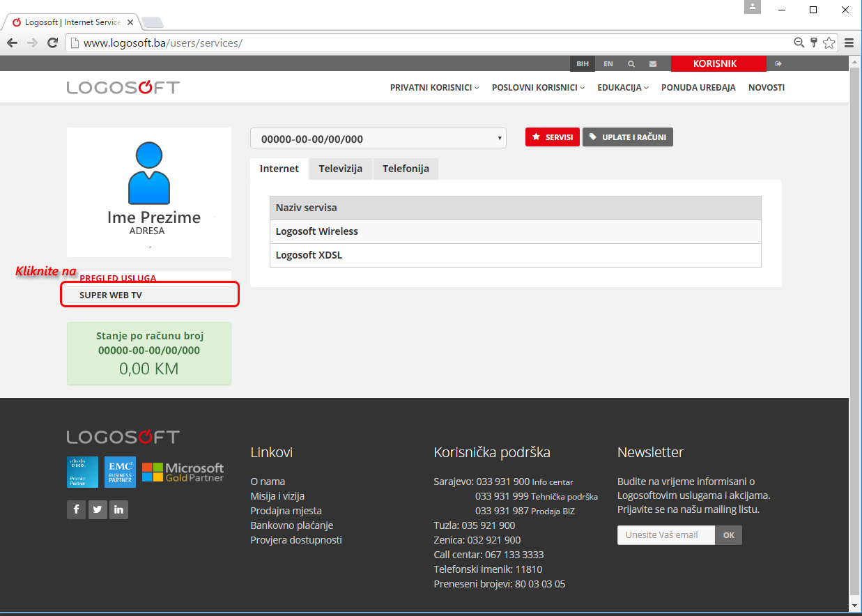Expand the POSLOVNI KORISNICI menu
Image resolution: width=862 pixels, height=616 pixels.
click(x=538, y=88)
